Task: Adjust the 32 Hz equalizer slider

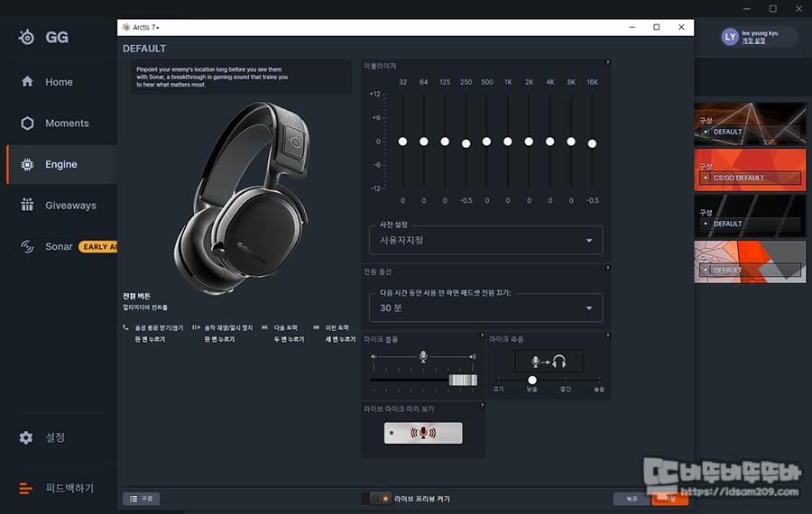Action: pyautogui.click(x=402, y=142)
